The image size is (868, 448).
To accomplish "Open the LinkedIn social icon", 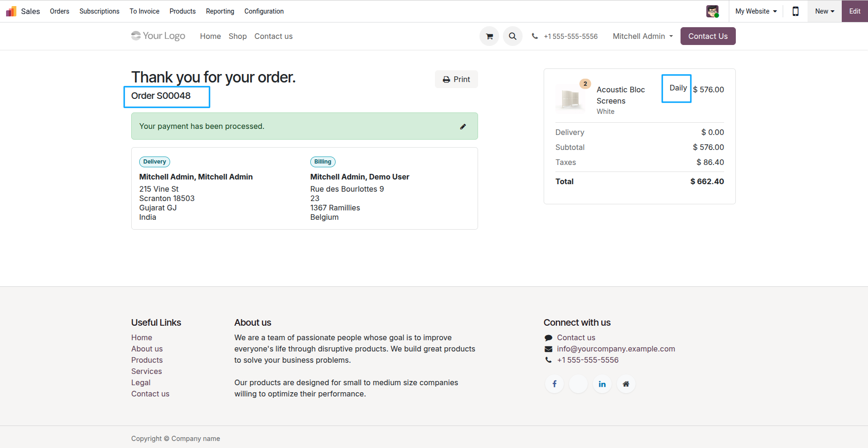I will click(602, 384).
